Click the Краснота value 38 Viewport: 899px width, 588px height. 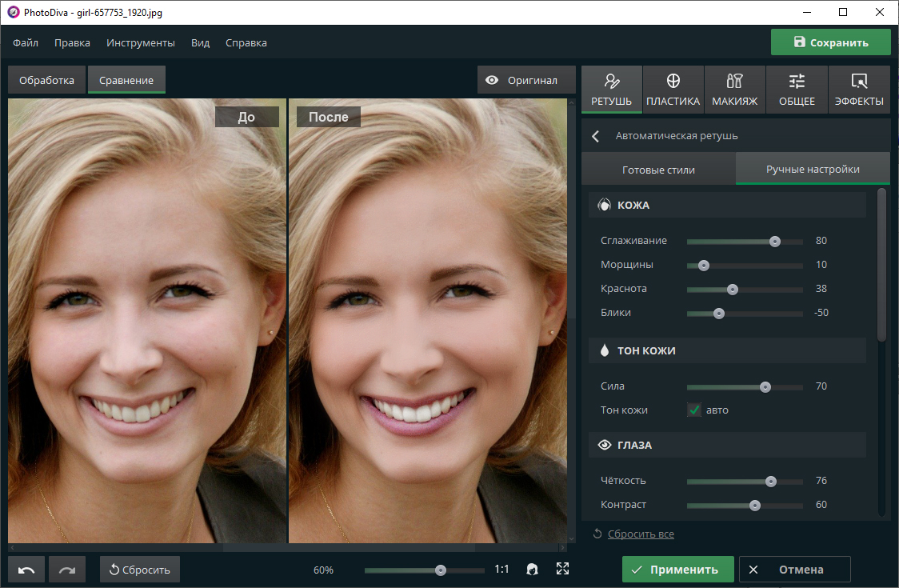821,289
